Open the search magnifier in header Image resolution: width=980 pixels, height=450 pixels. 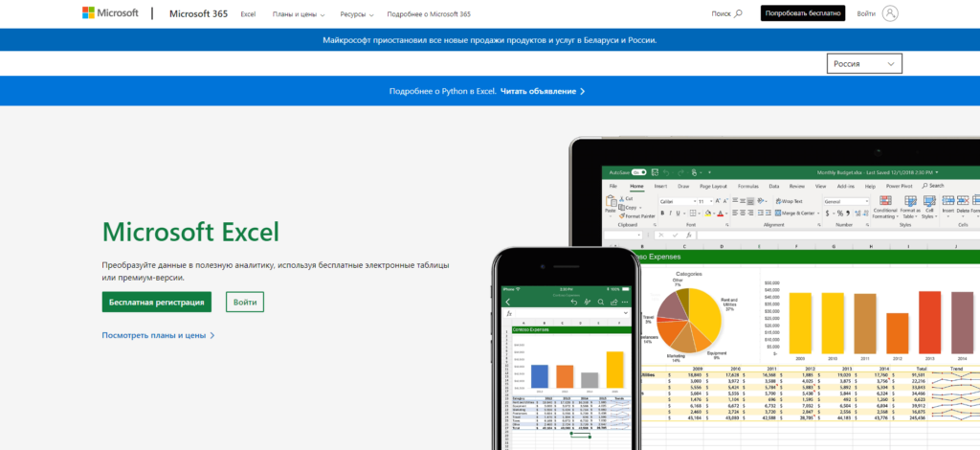click(x=738, y=13)
